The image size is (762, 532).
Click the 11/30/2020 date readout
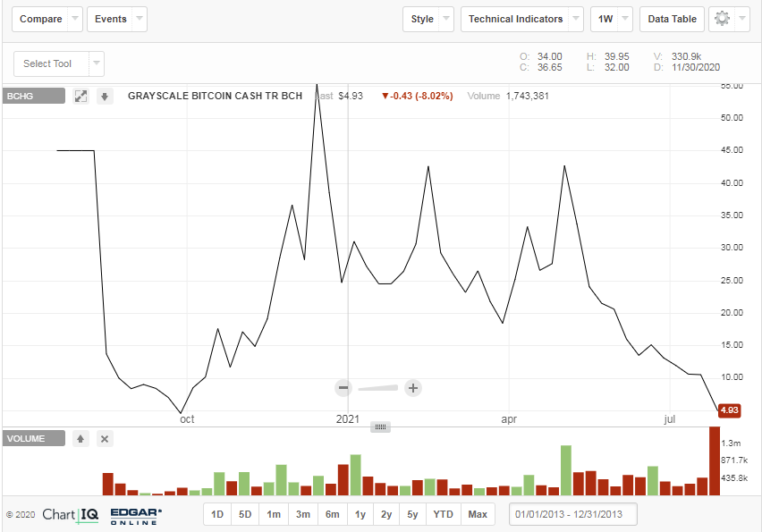tap(696, 68)
